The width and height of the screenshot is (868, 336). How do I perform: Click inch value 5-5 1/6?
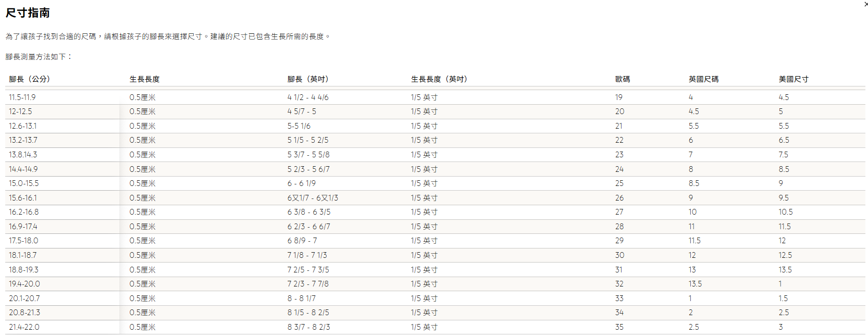coord(299,126)
